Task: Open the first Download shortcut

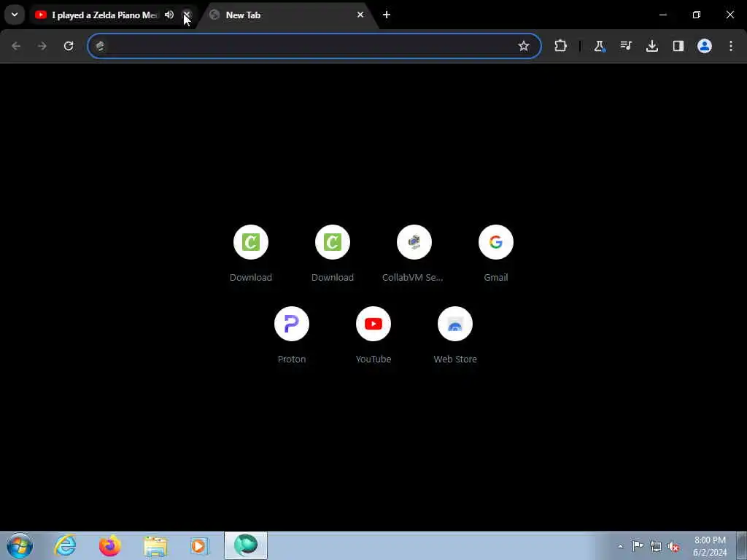Action: pos(251,253)
